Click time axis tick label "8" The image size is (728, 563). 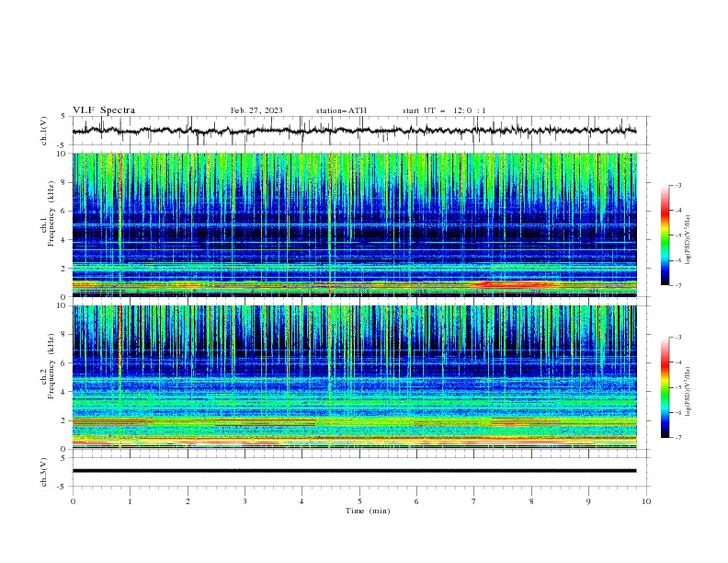pos(531,501)
